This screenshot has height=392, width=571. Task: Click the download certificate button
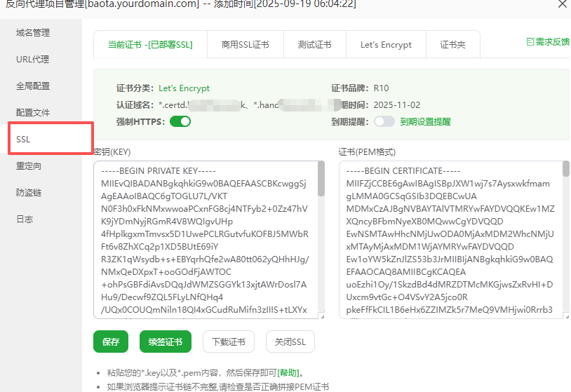point(229,342)
